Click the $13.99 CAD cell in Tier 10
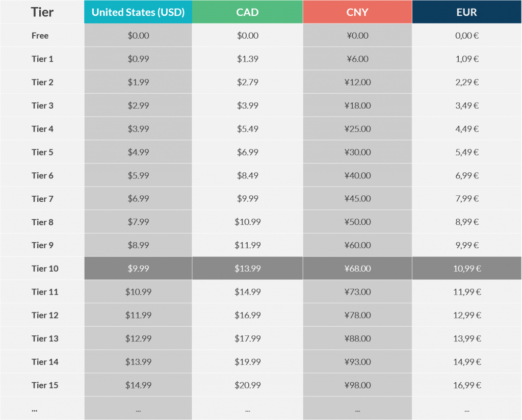Screen dimensions: 522x420 point(247,268)
